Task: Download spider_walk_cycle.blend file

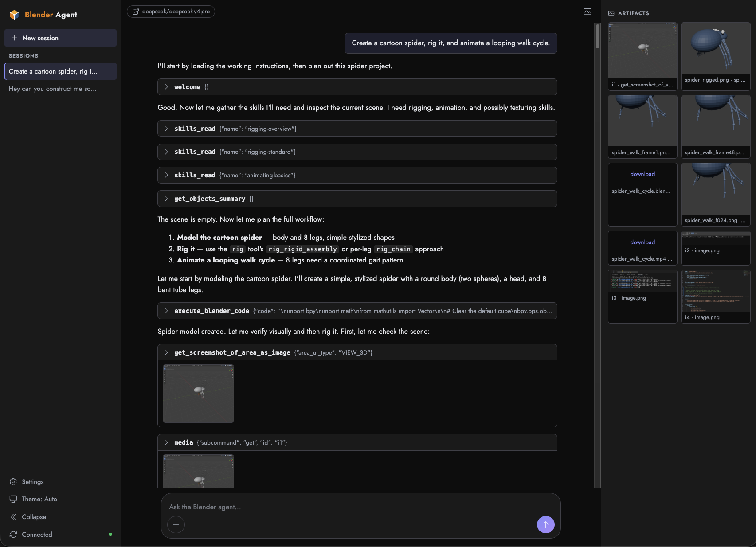Action: coord(642,174)
